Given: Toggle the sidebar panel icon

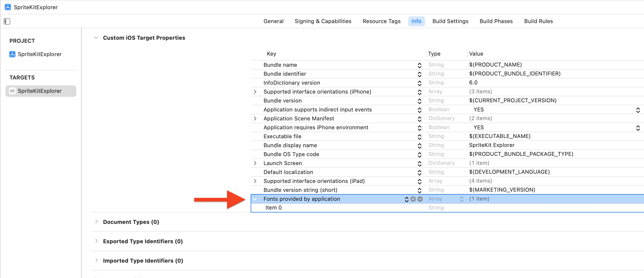Looking at the screenshot, I should pos(7,21).
